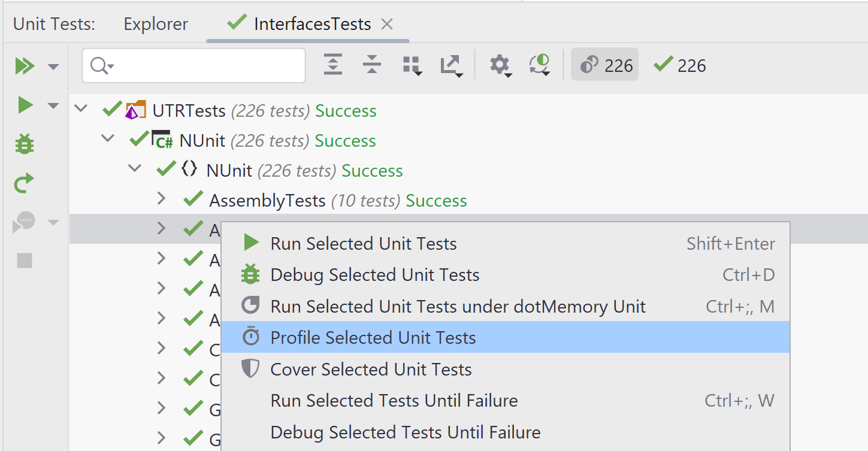Choose Debug Selected Unit Tests

pos(506,275)
